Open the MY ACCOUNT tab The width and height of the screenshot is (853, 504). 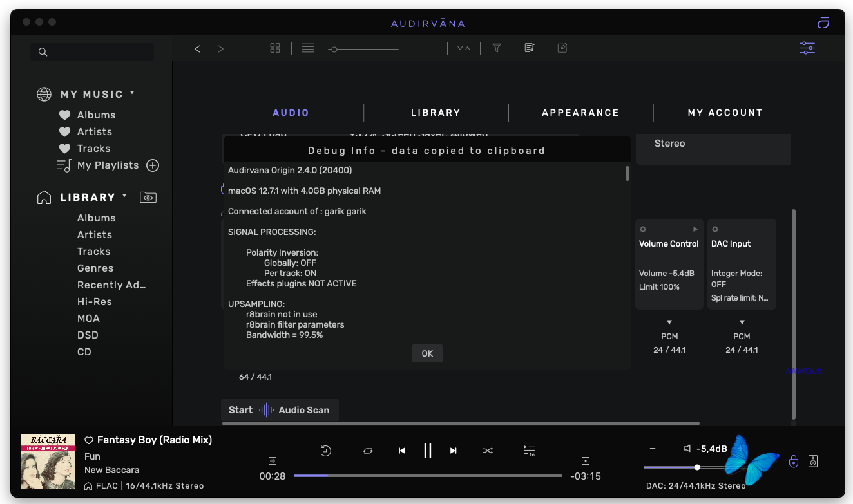(725, 113)
